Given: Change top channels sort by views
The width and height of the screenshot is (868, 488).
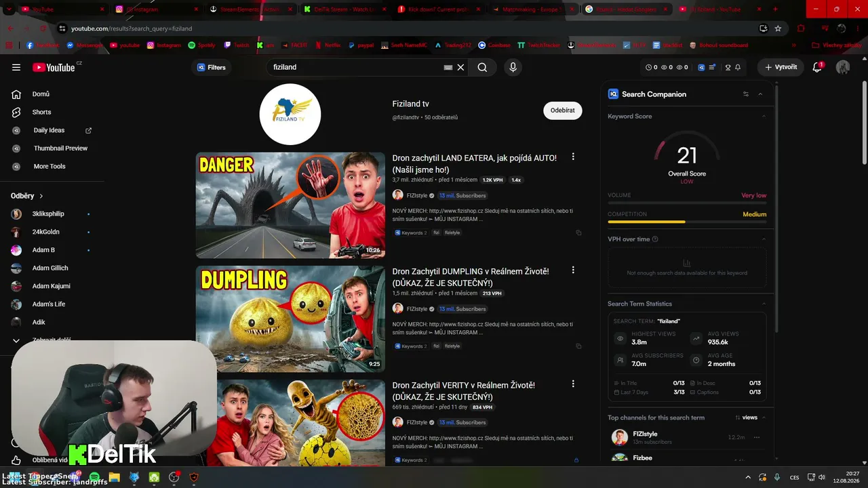Looking at the screenshot, I should coord(746,418).
